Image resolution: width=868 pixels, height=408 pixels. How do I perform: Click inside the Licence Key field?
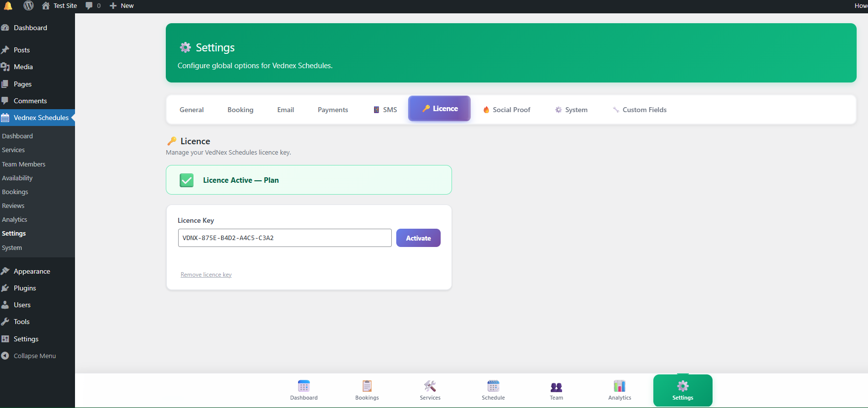tap(285, 238)
